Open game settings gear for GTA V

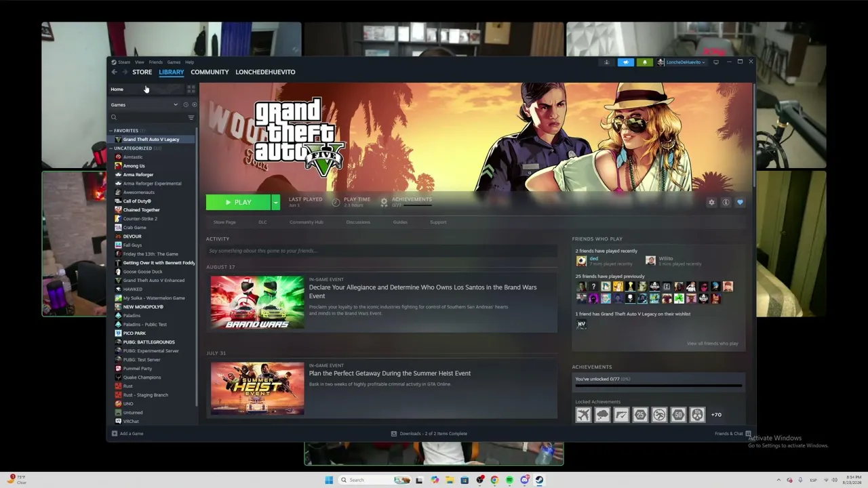click(711, 202)
